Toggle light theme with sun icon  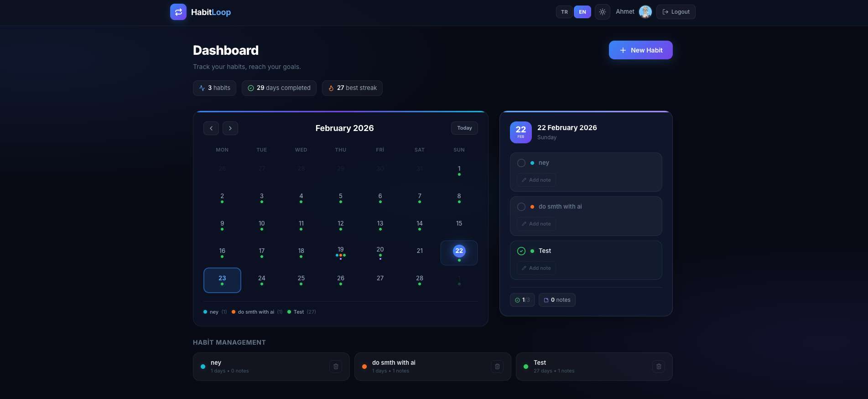tap(603, 12)
